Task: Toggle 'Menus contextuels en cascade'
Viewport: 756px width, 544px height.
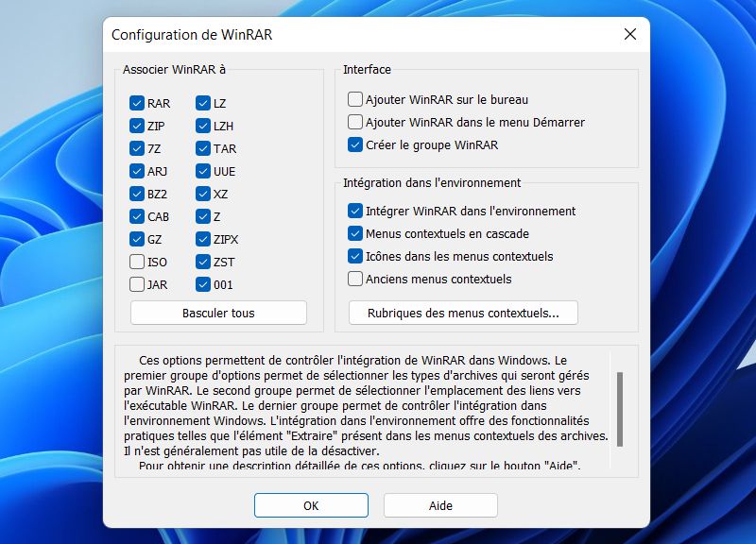Action: coord(354,233)
